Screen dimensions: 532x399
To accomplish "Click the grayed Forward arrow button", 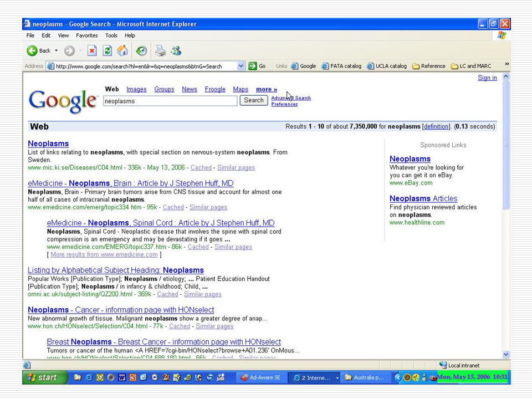I will [x=70, y=51].
